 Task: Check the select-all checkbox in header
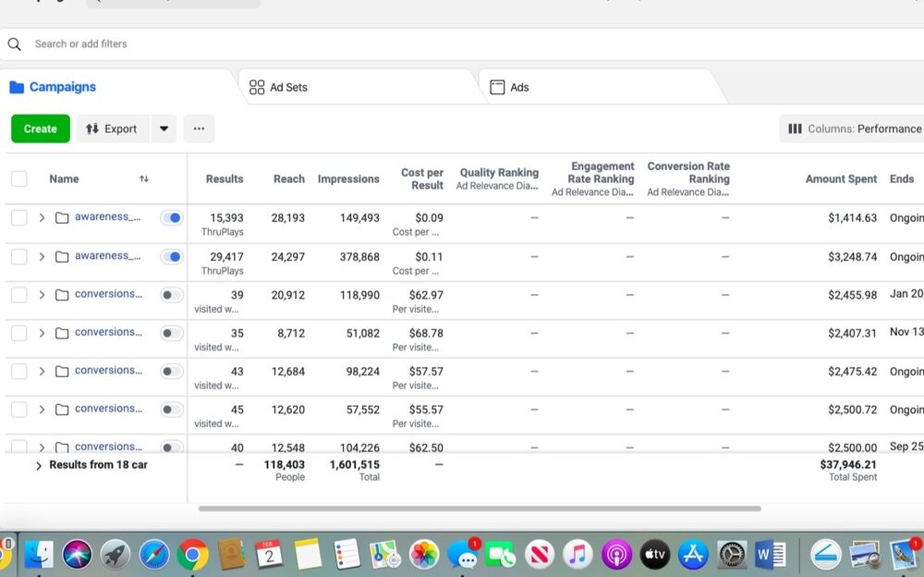pos(19,178)
